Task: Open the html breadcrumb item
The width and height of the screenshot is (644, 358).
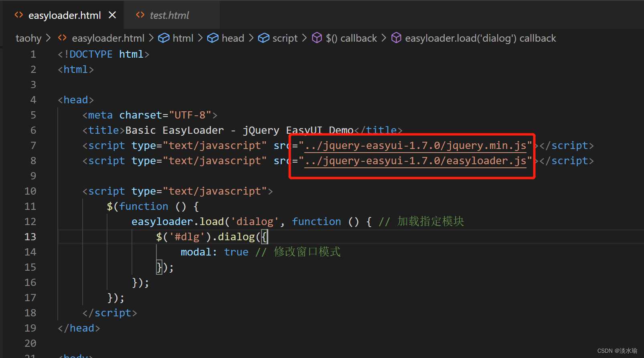Action: [x=183, y=38]
